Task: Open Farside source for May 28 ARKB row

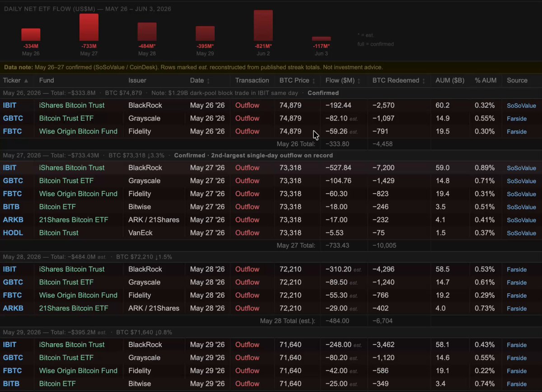Action: point(517,309)
